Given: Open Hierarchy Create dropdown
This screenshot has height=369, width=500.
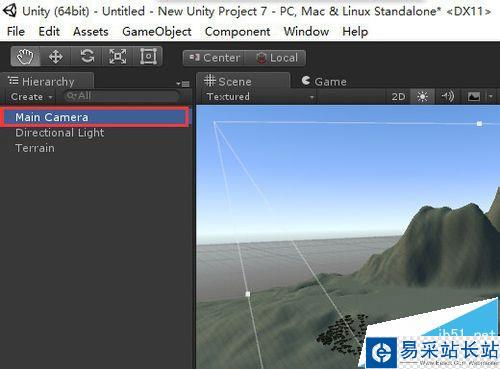Looking at the screenshot, I should click(x=32, y=97).
